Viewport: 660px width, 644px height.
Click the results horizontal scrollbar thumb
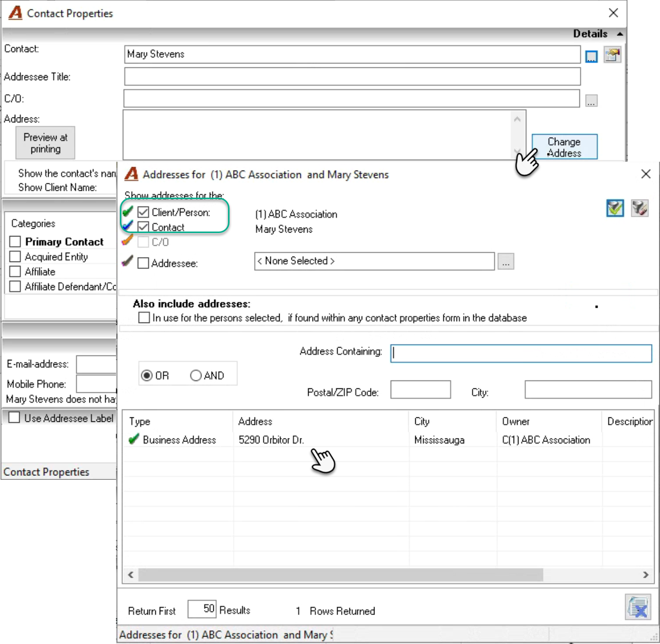(341, 574)
